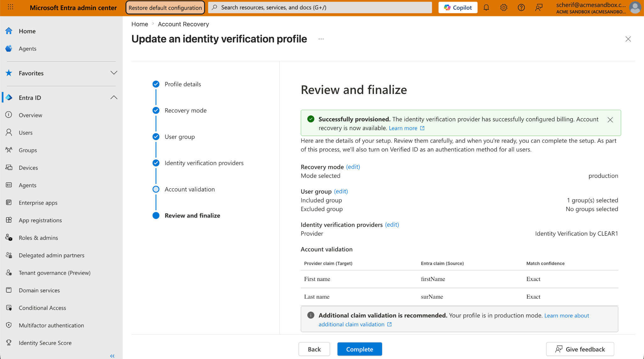Open the account avatar menu

point(635,8)
